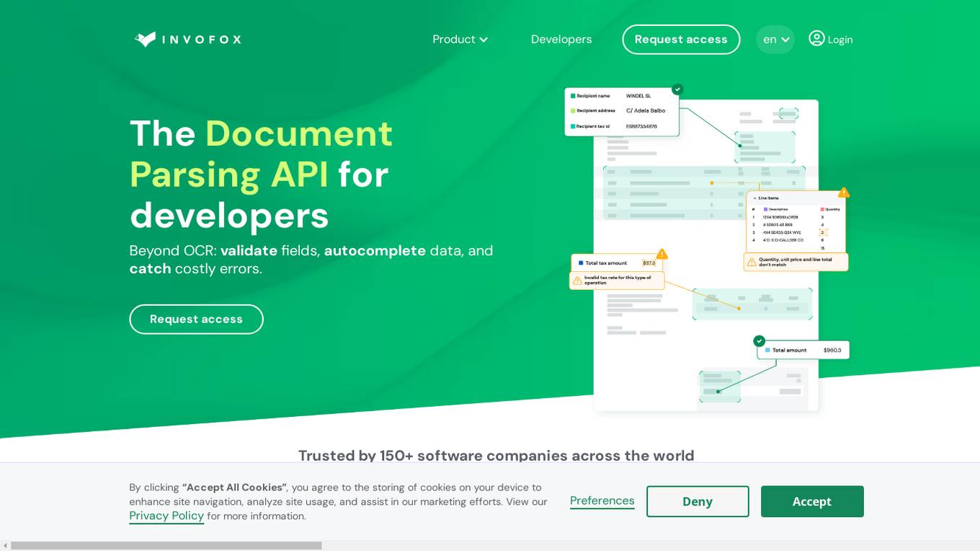Go to the Developers page
Image resolution: width=980 pixels, height=551 pixels.
pyautogui.click(x=561, y=39)
